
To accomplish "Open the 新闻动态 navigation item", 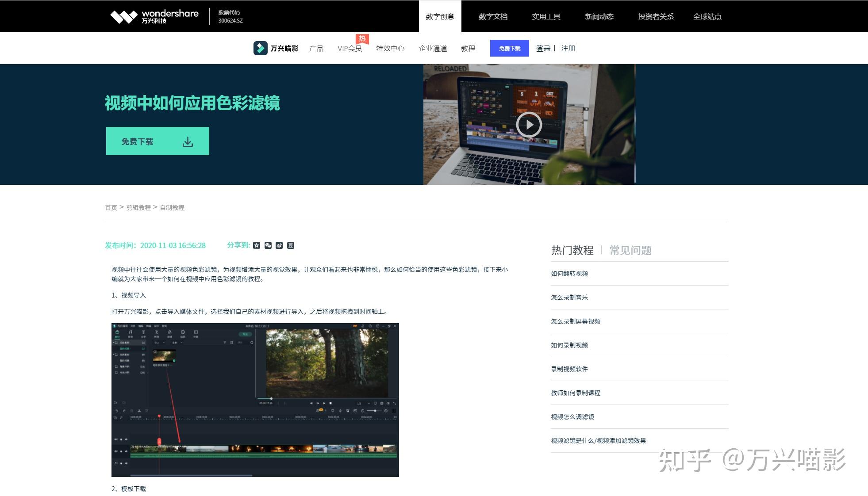I will coord(599,16).
